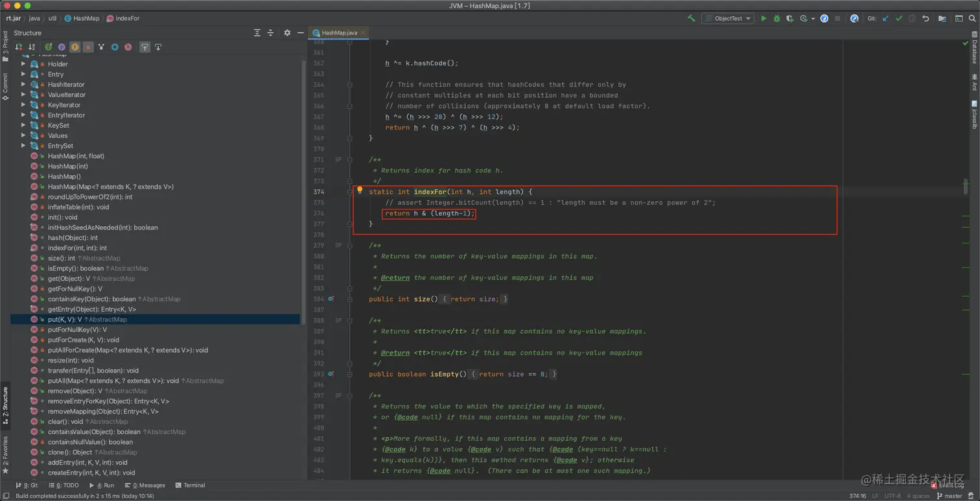Toggle Autoscroll to Source
This screenshot has width=980, height=501.
point(145,47)
